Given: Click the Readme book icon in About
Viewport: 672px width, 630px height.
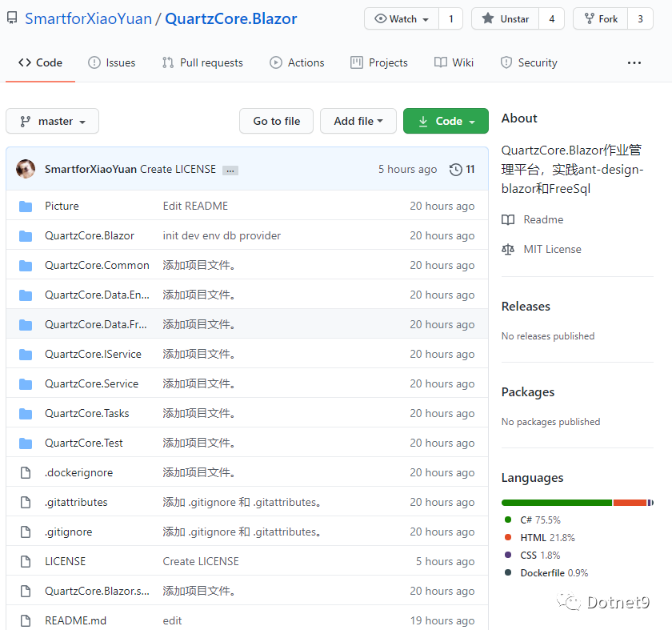Looking at the screenshot, I should coord(508,219).
